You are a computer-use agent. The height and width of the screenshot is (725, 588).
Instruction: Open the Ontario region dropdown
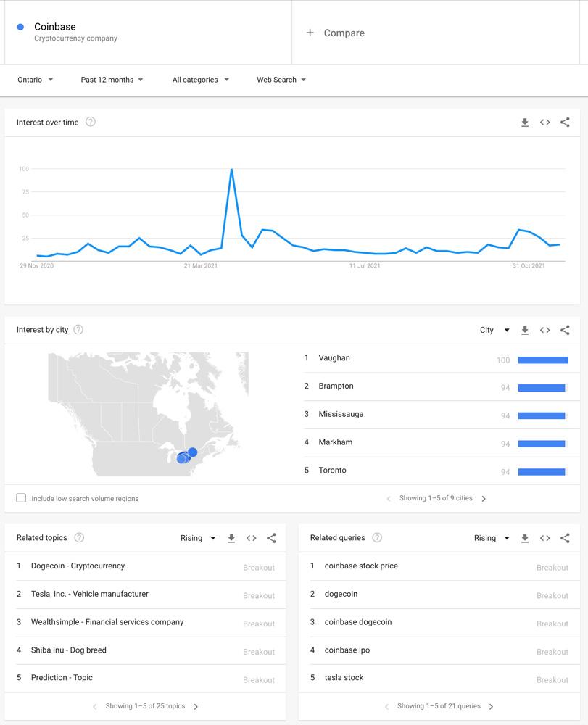(x=36, y=80)
